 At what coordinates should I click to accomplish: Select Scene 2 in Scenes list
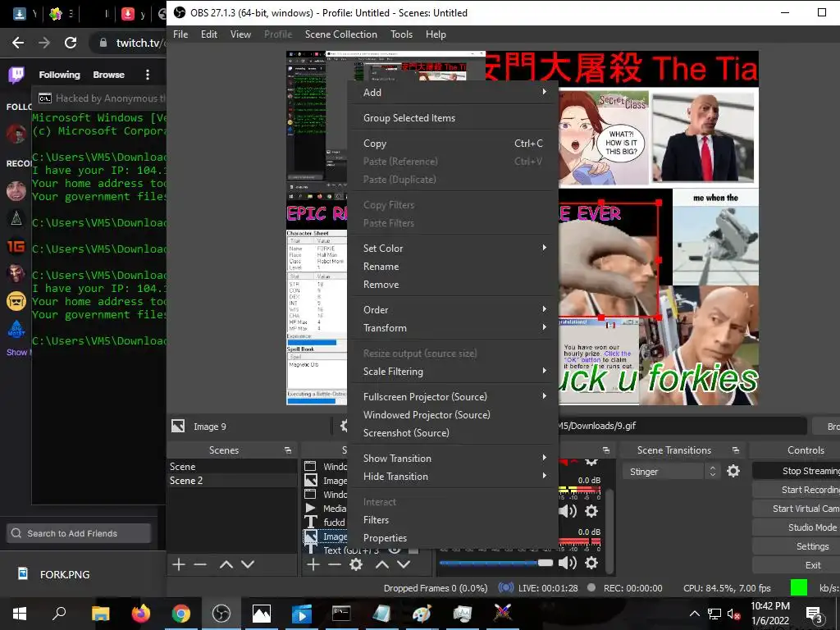point(232,481)
